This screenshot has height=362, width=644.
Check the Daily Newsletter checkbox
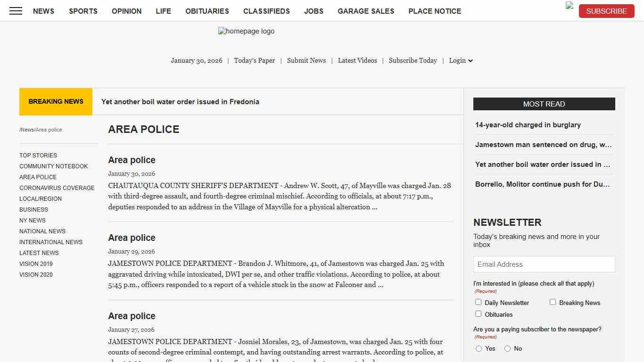click(x=478, y=302)
